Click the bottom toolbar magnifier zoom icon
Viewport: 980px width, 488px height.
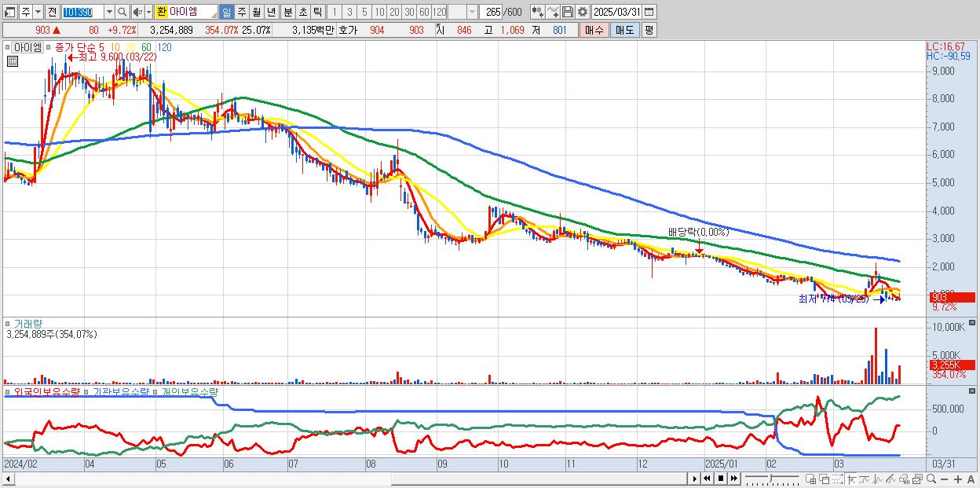(931, 479)
